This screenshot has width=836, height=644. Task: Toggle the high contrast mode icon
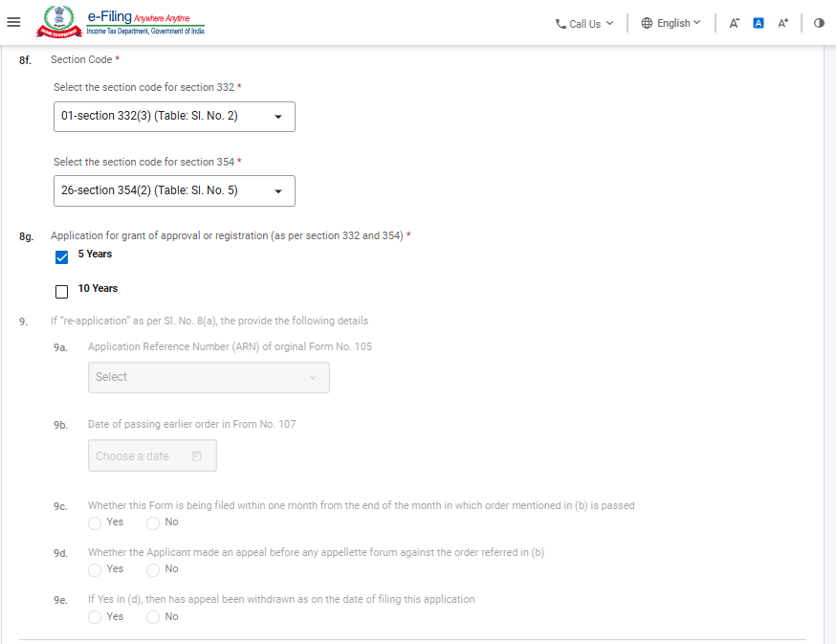[819, 23]
